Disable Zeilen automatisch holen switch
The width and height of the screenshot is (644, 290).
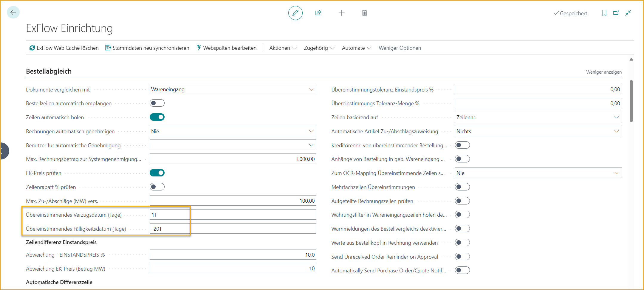157,117
